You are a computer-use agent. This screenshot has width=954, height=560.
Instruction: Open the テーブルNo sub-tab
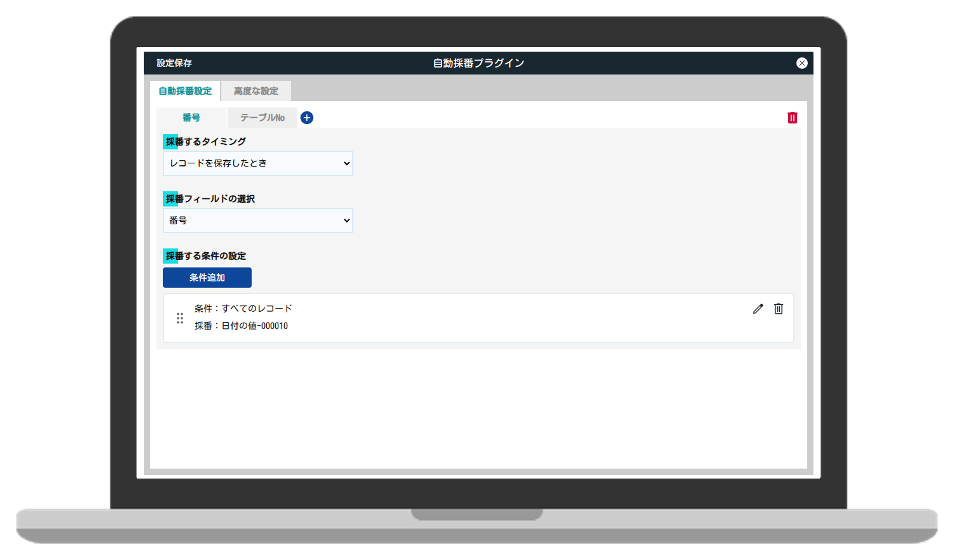[262, 118]
